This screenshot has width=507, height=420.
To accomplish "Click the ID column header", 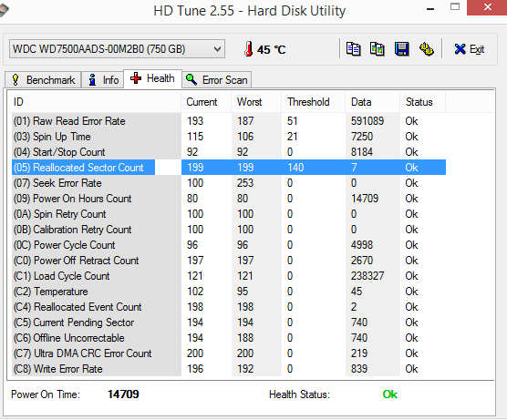I will click(x=94, y=102).
